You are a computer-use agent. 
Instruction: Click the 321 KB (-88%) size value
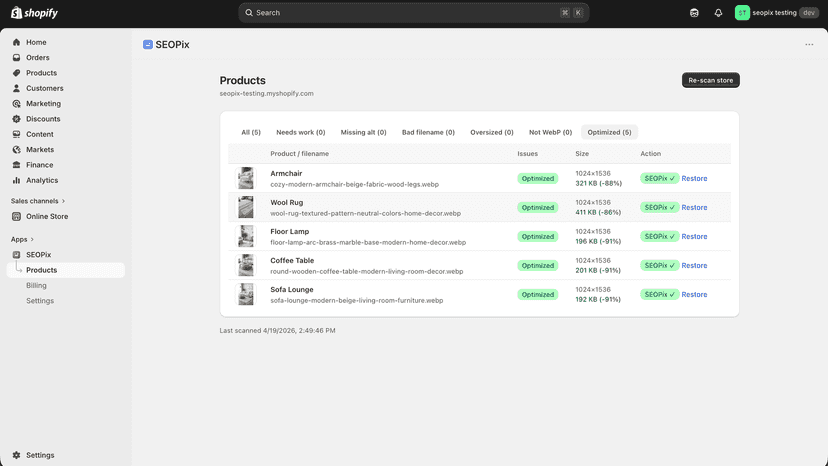(598, 183)
